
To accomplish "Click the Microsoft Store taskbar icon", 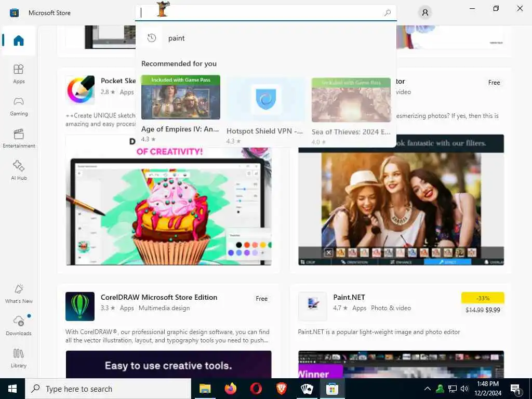I will [332, 389].
